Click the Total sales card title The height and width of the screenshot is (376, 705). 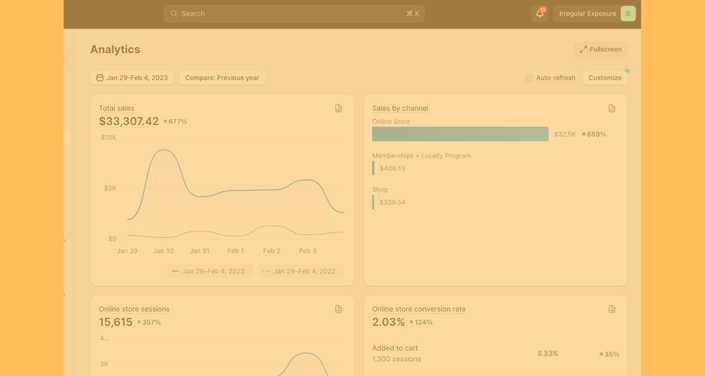tap(116, 108)
